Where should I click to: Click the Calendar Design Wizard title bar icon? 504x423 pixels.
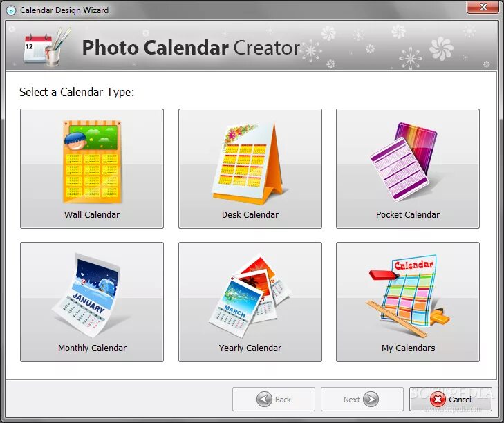pos(11,10)
